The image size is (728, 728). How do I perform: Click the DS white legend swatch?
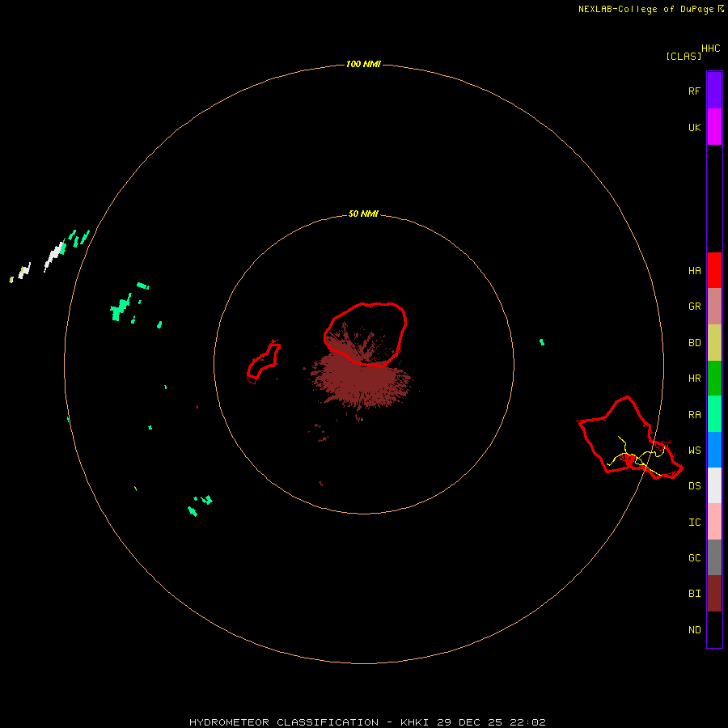click(714, 485)
